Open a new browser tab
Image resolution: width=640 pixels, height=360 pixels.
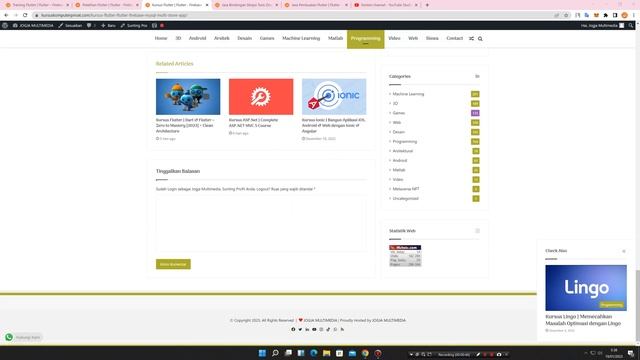pyautogui.click(x=427, y=5)
